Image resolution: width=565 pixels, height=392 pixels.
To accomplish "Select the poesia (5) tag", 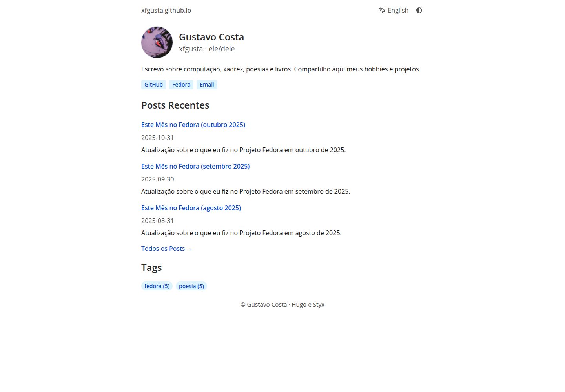I will 191,286.
